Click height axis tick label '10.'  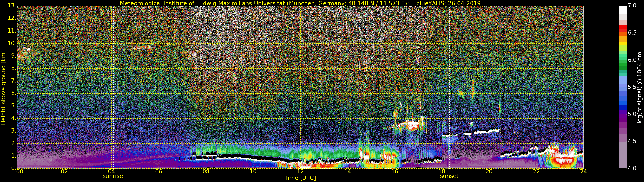pos(12,43)
